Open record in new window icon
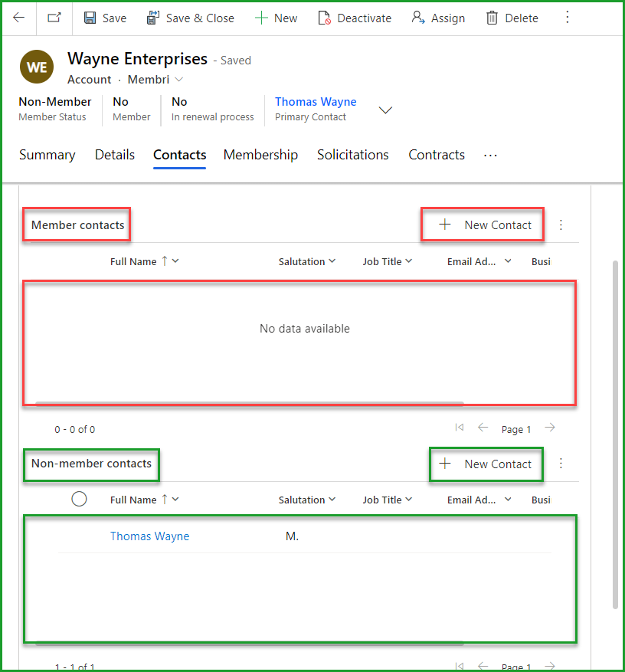625x672 pixels. pos(54,18)
